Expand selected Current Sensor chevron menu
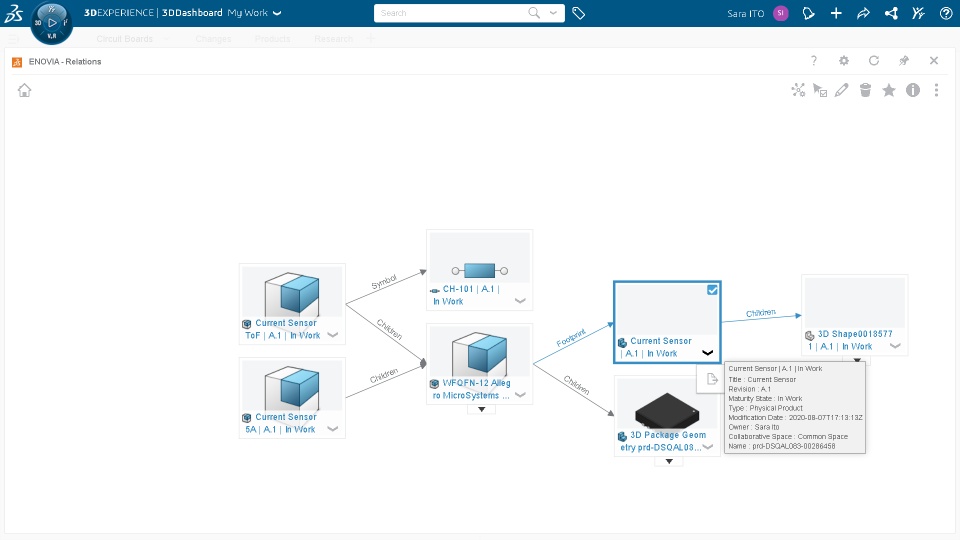960x540 pixels. [707, 353]
